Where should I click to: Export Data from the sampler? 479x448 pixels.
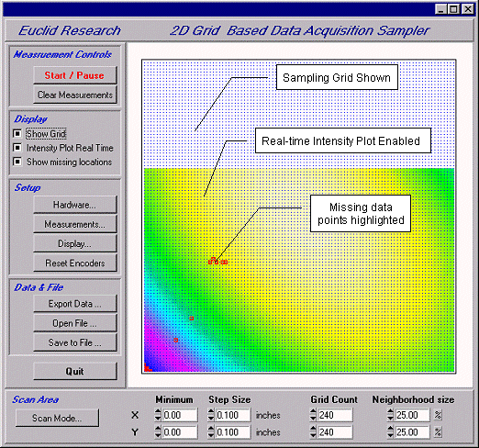pos(75,304)
